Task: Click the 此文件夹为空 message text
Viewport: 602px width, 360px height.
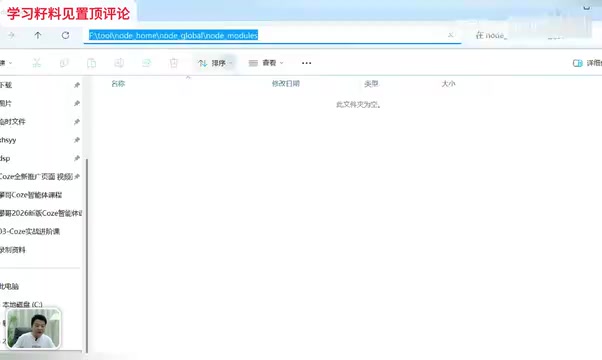Action: pyautogui.click(x=358, y=104)
